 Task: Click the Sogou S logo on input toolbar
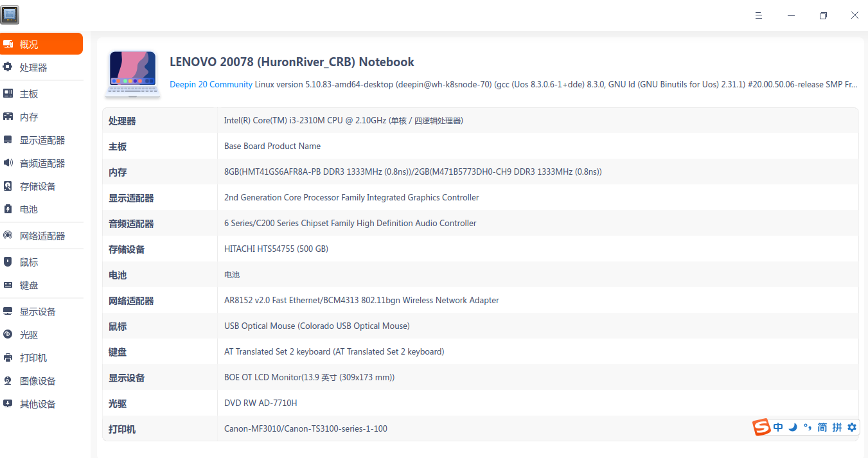click(x=762, y=427)
